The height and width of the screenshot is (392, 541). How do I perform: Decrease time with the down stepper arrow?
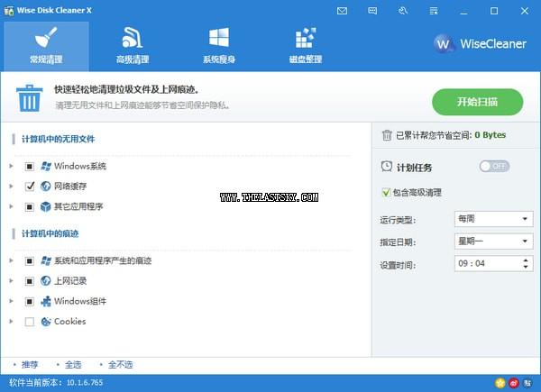(526, 267)
